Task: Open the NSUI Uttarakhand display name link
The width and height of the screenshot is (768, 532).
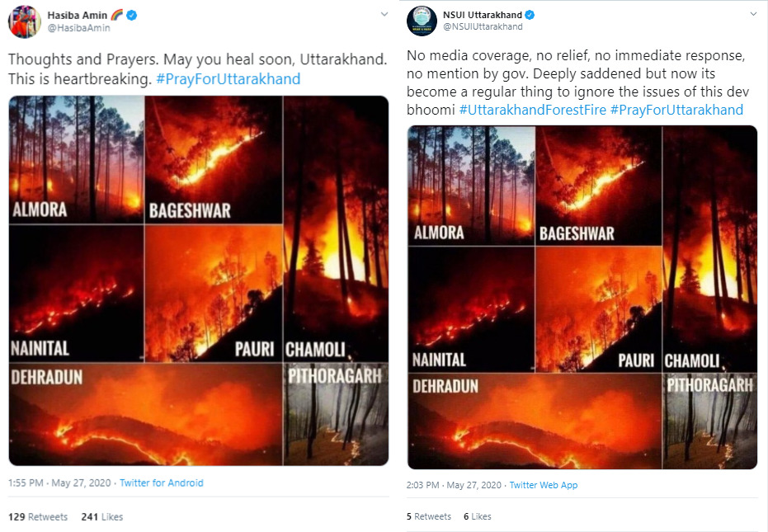Action: click(483, 14)
